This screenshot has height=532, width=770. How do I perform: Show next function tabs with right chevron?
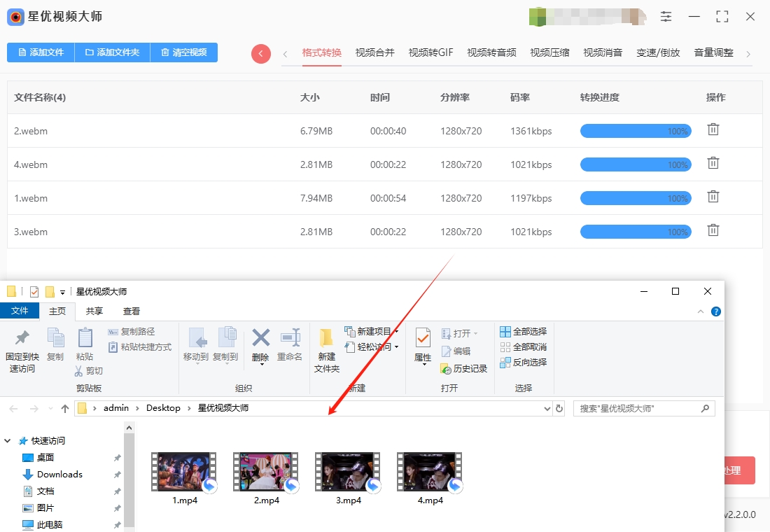(748, 54)
